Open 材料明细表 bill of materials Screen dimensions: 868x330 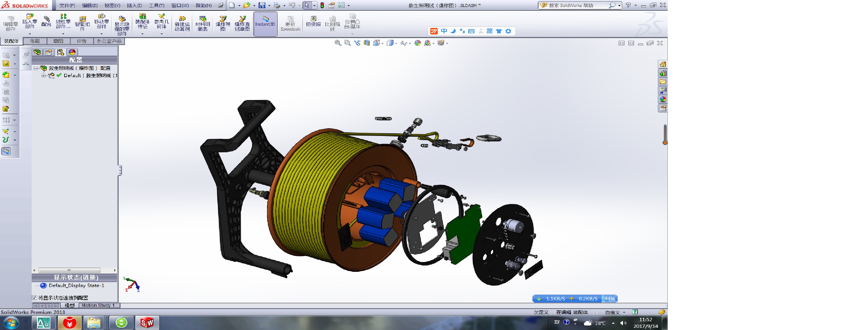coord(202,23)
